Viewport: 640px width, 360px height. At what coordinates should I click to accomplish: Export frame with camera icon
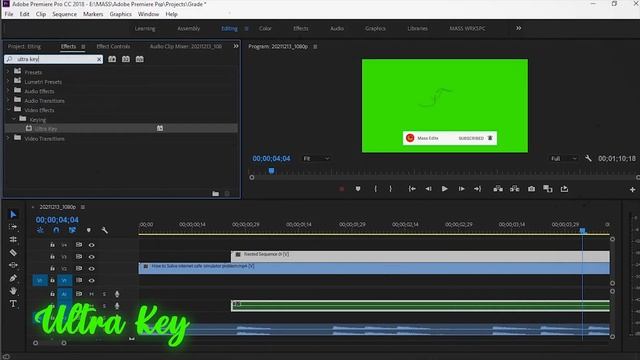pos(531,189)
